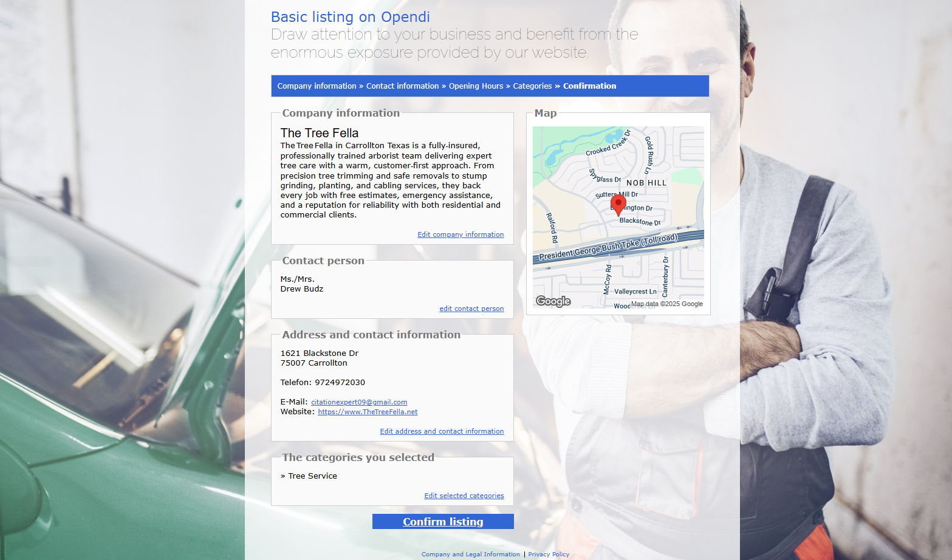Image resolution: width=952 pixels, height=560 pixels.
Task: Click President George Bush Tpke map label
Action: (608, 247)
